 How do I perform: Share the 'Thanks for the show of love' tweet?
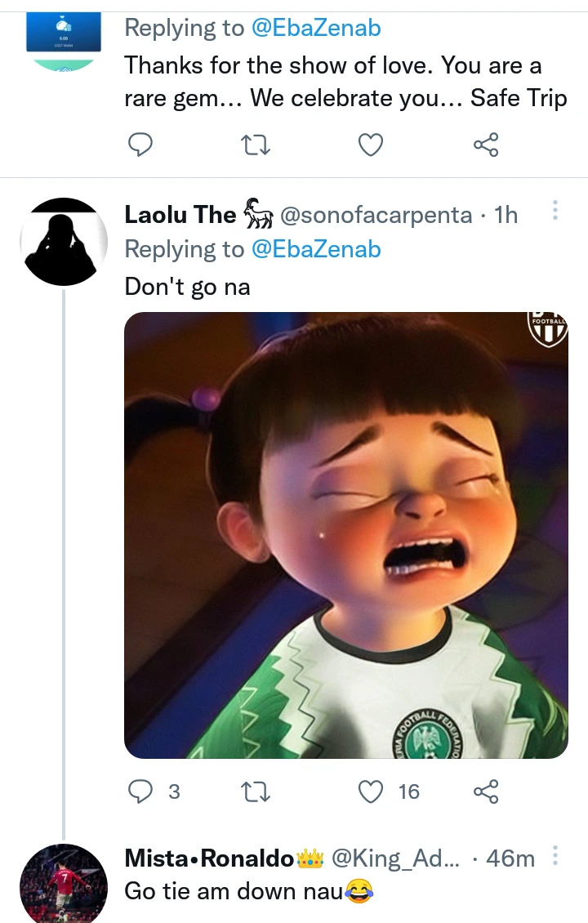click(x=486, y=145)
